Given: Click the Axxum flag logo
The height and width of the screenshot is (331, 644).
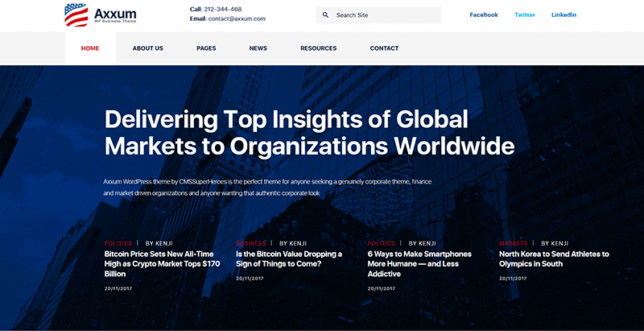Looking at the screenshot, I should (x=76, y=15).
